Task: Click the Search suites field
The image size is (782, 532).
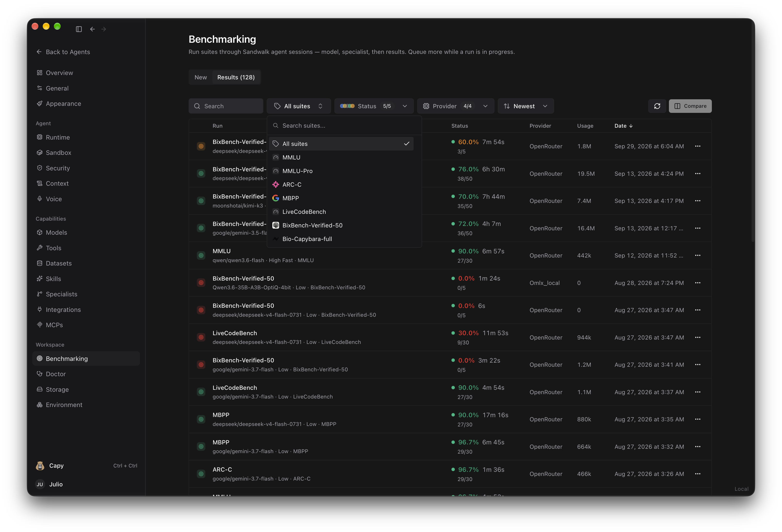Action: click(x=344, y=125)
